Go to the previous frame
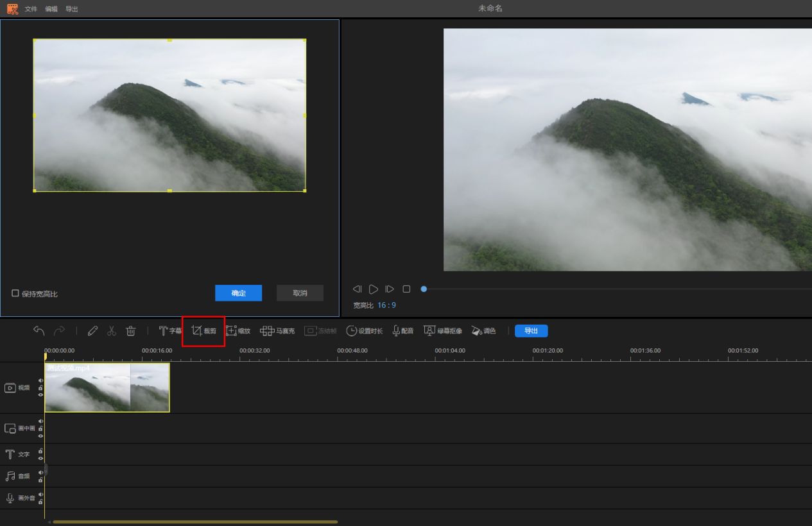Screen dimensions: 812x526 [358, 289]
